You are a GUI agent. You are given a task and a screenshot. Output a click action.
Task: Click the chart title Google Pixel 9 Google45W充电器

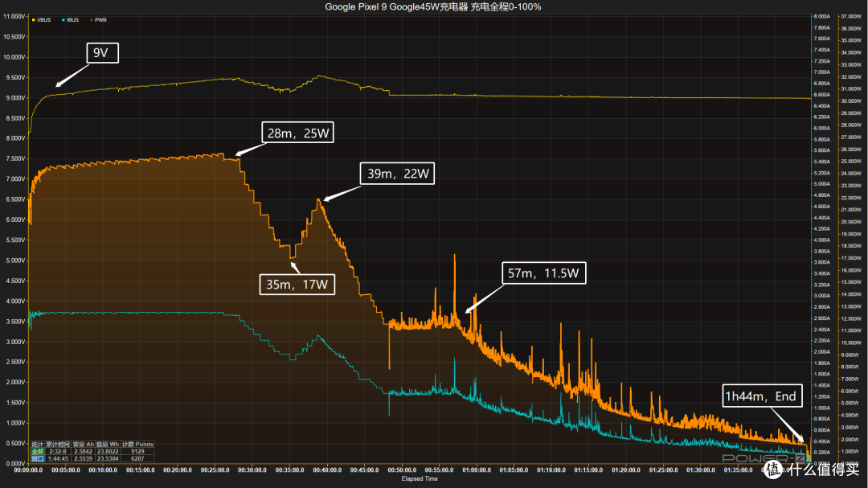click(x=433, y=6)
